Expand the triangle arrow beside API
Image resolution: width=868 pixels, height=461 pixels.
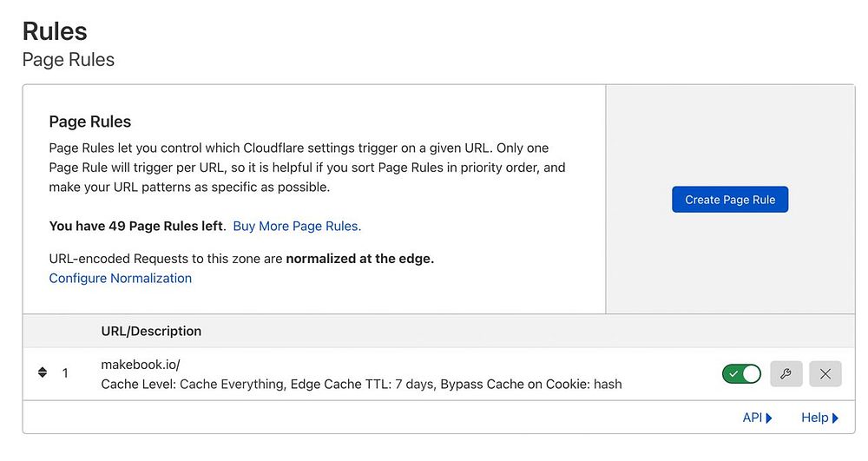769,418
